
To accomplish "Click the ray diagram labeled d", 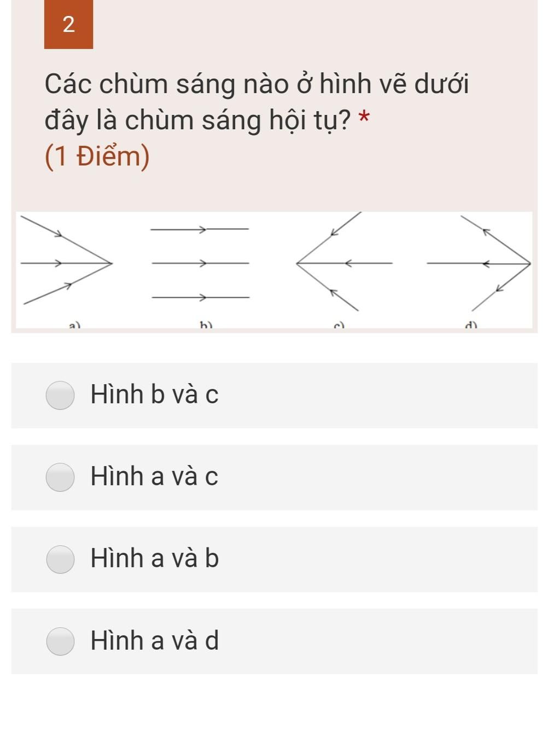I will 479,263.
